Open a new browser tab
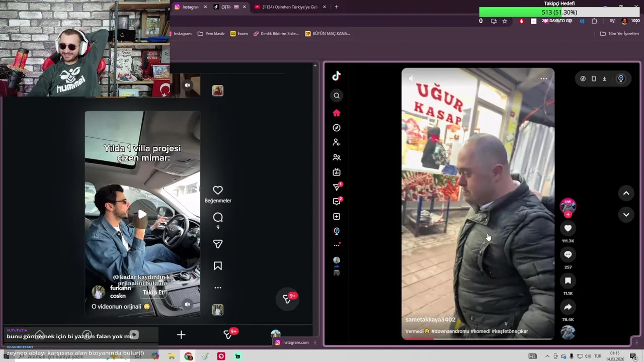 [337, 7]
